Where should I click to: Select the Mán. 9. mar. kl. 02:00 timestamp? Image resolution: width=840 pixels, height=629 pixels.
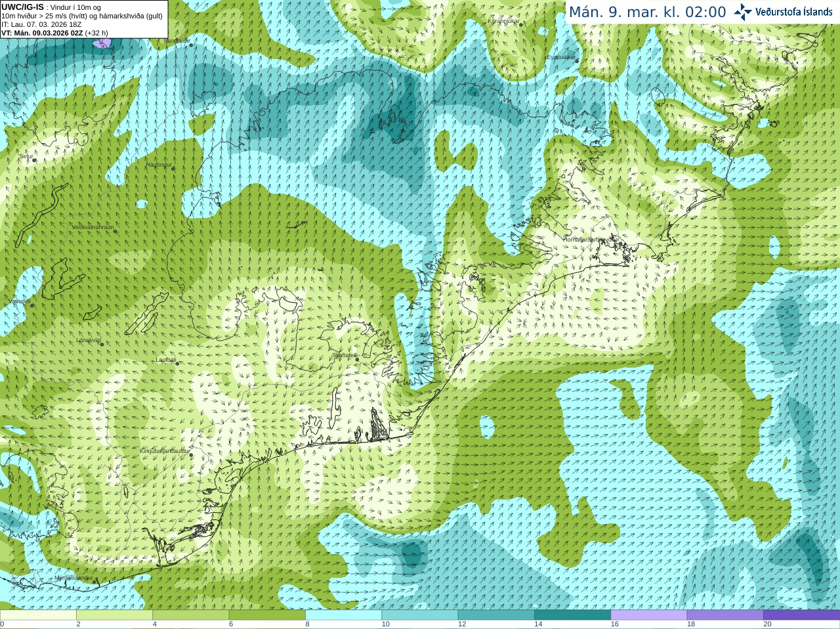(x=647, y=12)
